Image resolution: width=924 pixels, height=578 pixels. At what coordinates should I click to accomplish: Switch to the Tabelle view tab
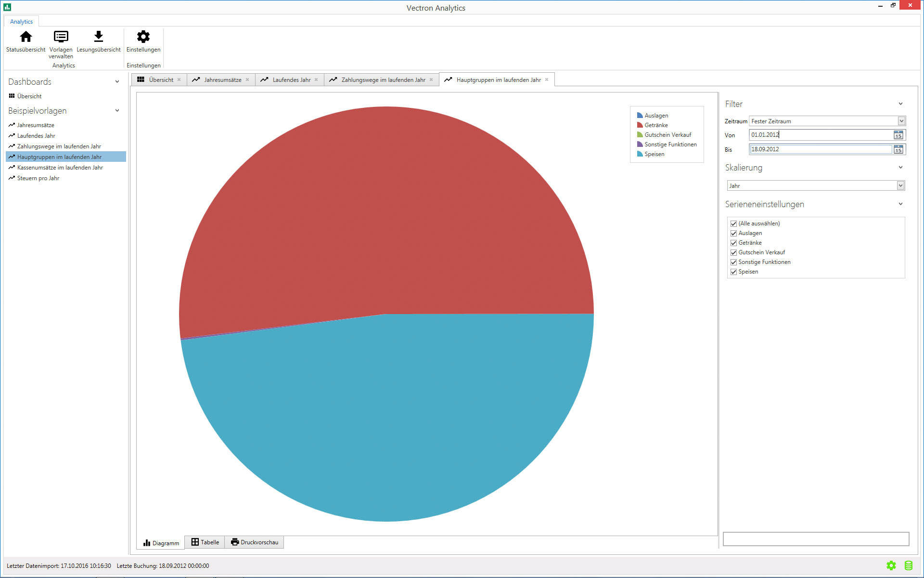pos(205,542)
